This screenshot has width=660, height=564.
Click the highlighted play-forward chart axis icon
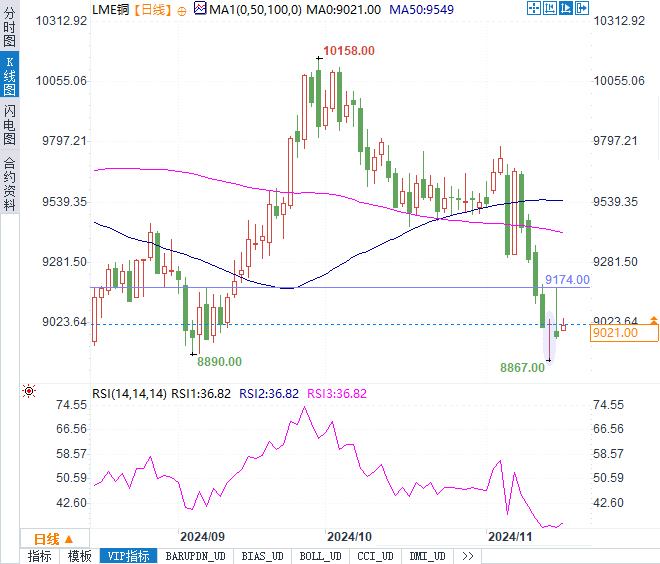(565, 8)
